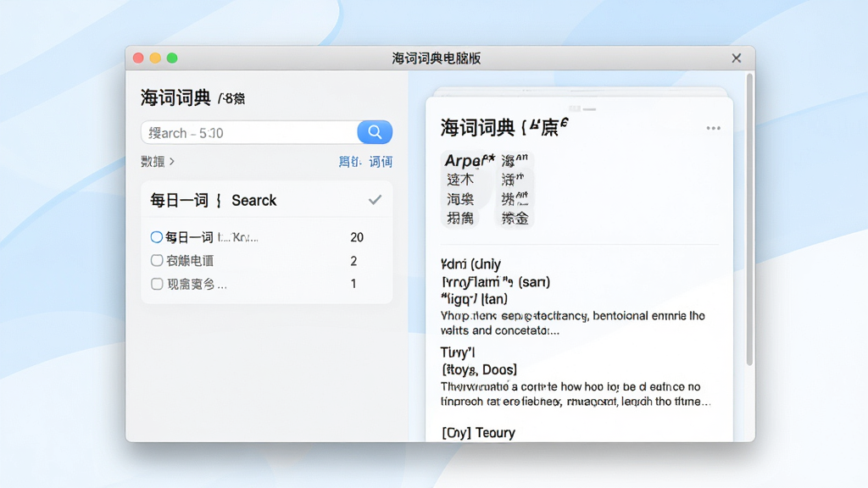Click the "[Itoys, Doos]" line
Screen dimensions: 868x488
pyautogui.click(x=479, y=369)
